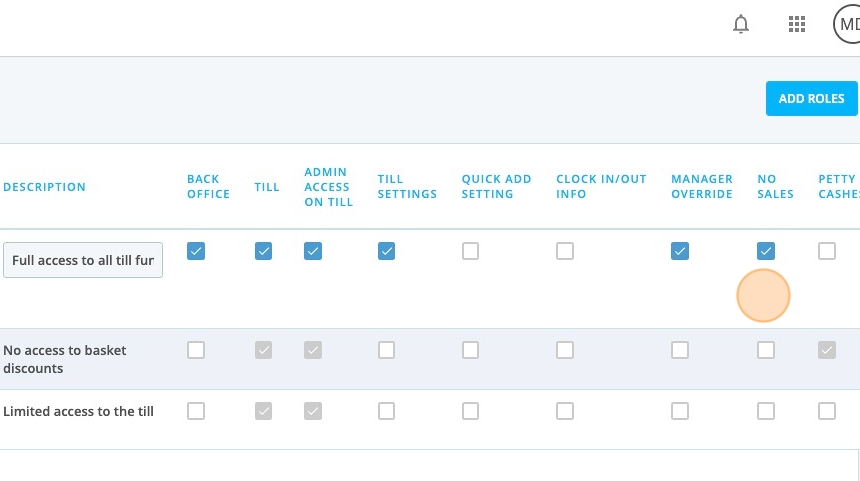Open the apps grid menu icon
The image size is (860, 481).
coord(796,24)
